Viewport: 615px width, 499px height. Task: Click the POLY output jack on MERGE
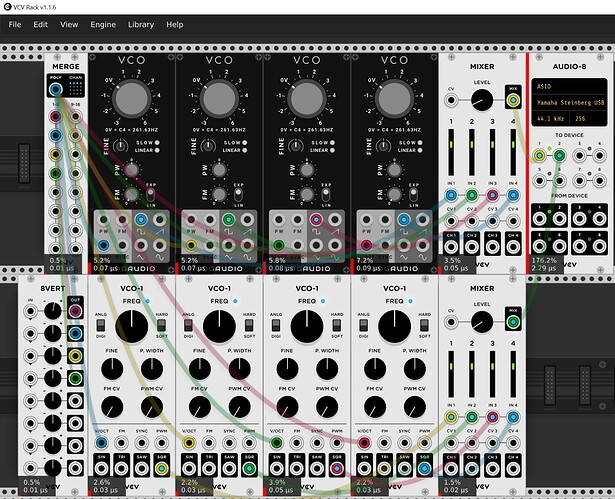click(56, 89)
